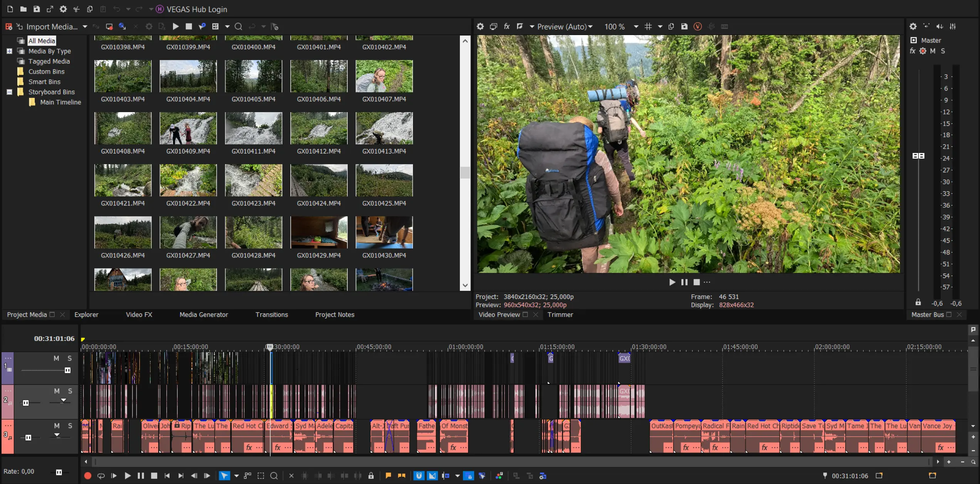The height and width of the screenshot is (484, 980).
Task: Save preview snapshot to file icon
Action: [684, 26]
